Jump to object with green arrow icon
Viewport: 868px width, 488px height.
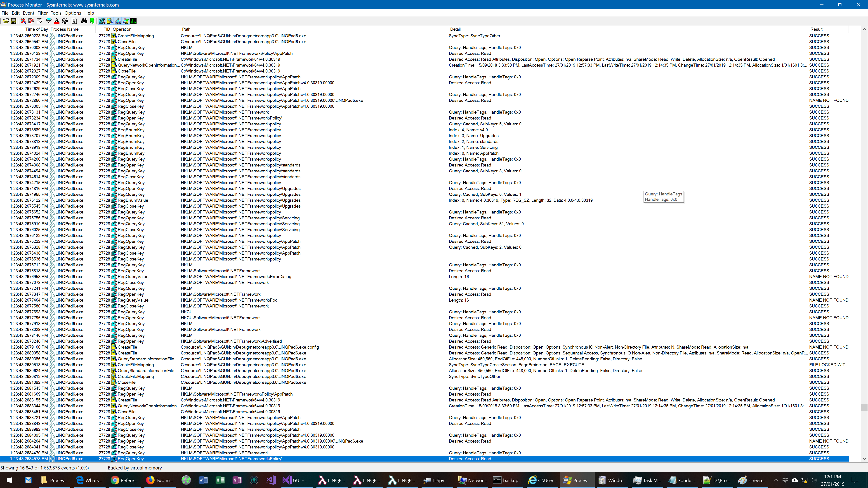tap(92, 21)
